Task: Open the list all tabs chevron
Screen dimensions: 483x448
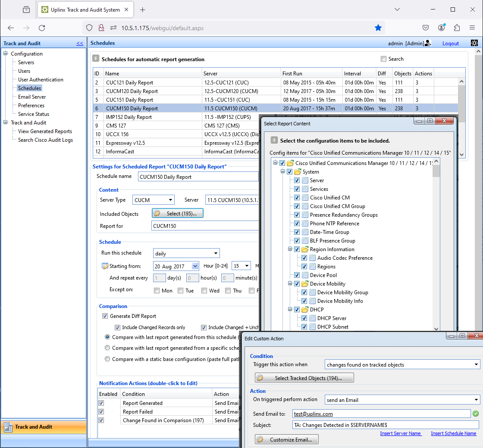Action: pos(397,9)
